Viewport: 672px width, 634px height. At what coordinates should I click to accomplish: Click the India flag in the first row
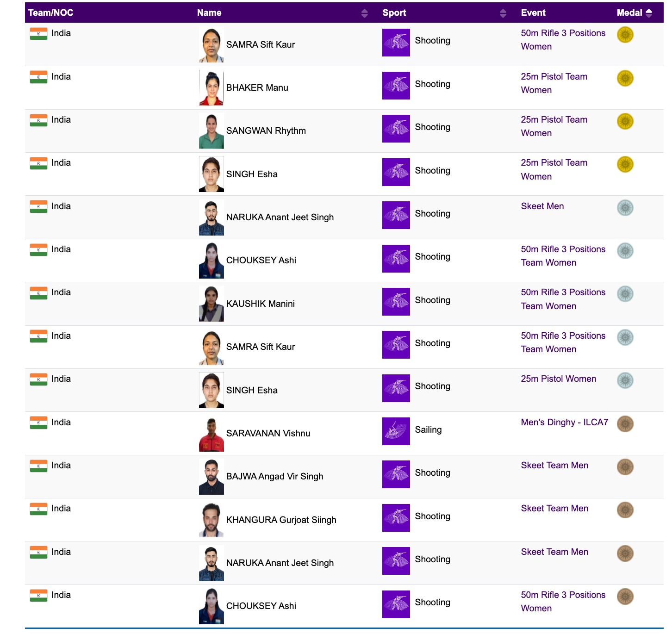click(x=38, y=34)
